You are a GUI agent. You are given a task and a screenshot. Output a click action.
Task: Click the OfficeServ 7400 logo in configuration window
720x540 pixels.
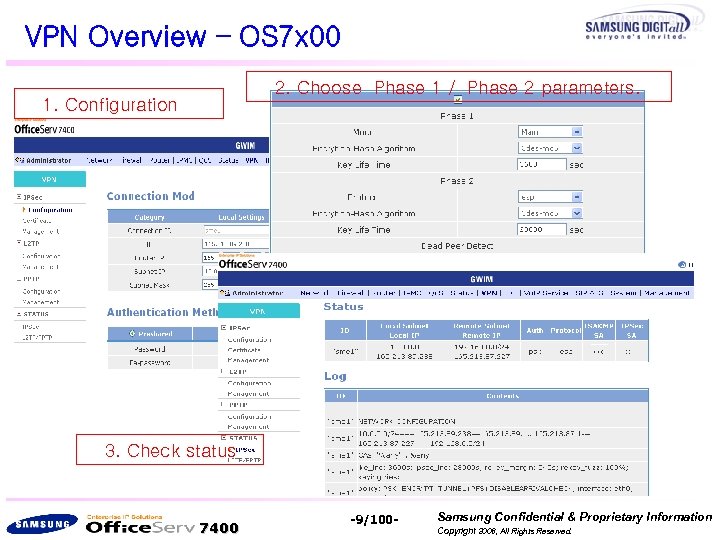click(x=44, y=129)
